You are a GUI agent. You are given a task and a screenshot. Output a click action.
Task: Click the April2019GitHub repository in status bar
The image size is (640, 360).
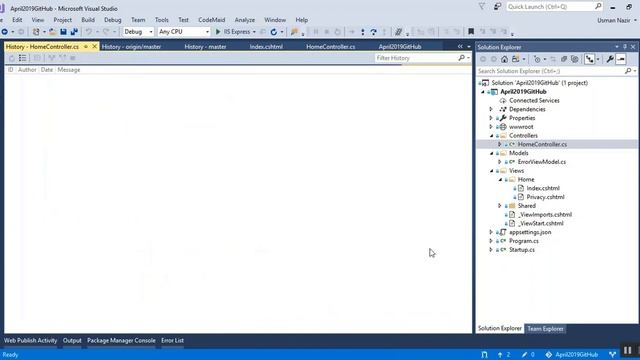pyautogui.click(x=571, y=355)
